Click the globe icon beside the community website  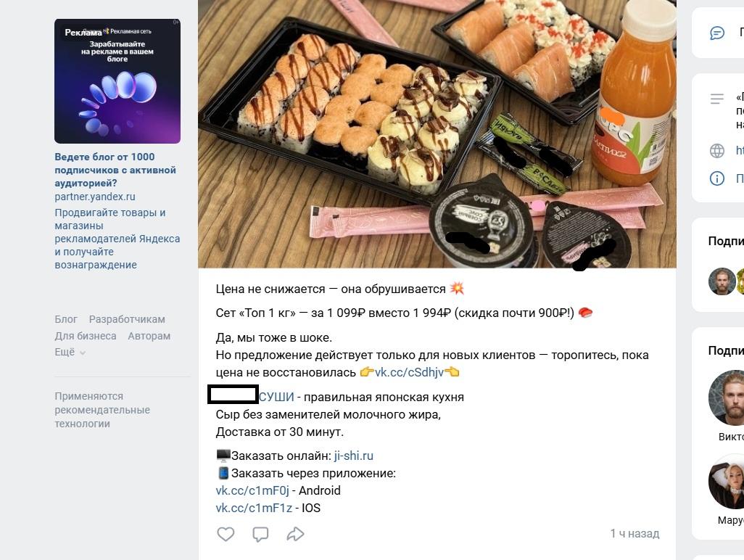tap(716, 151)
